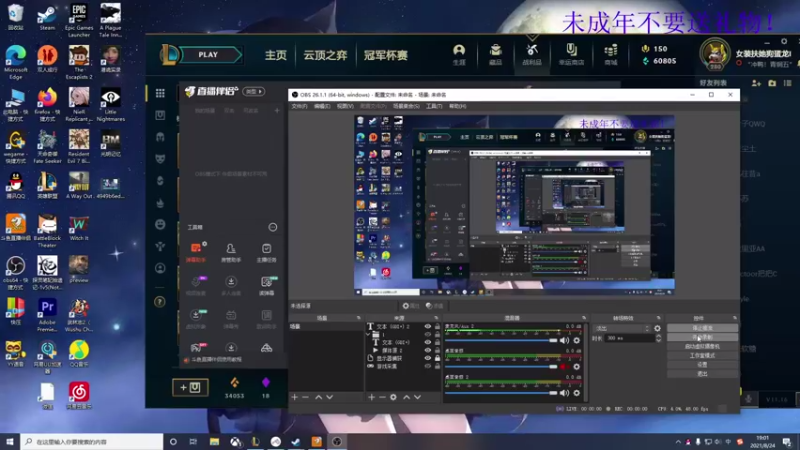The height and width of the screenshot is (450, 800).
Task: Switch to 冠军杯赛 tab in League client
Action: (x=386, y=55)
